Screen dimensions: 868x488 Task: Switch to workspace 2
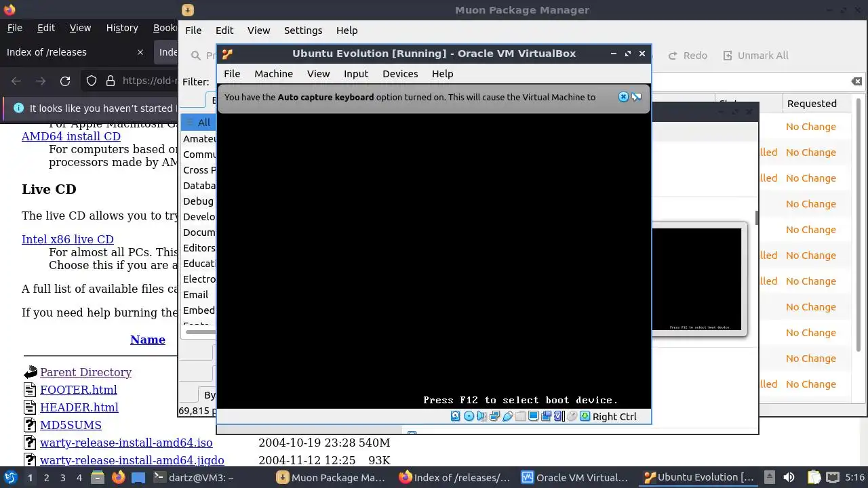tap(46, 477)
